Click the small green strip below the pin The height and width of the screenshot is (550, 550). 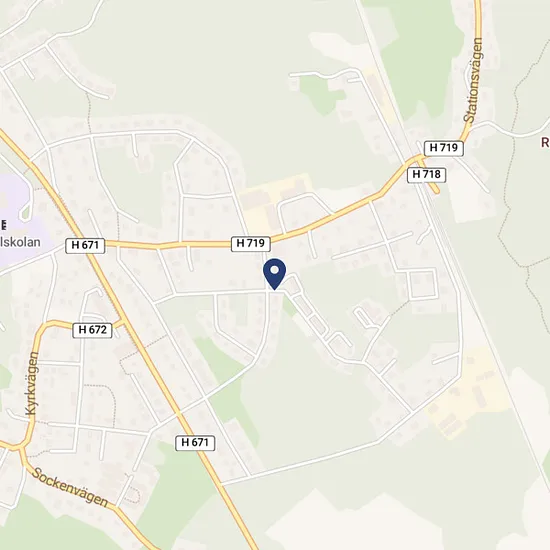click(x=289, y=307)
